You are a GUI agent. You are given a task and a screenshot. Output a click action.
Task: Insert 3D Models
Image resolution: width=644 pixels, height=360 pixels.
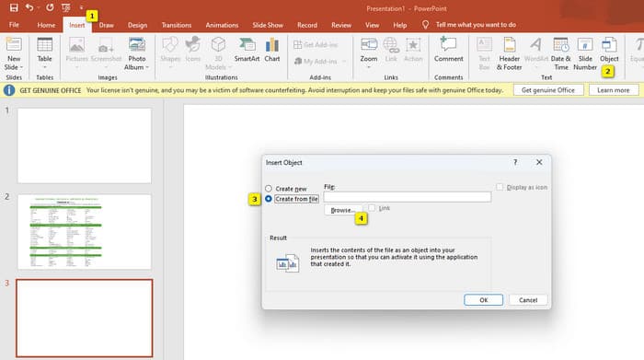[x=218, y=53]
